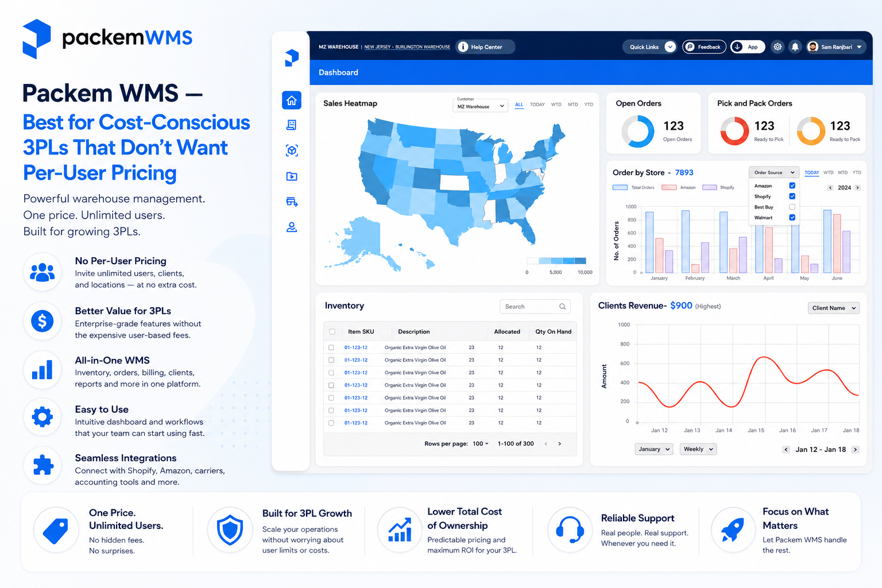
Task: Click the Help Center info icon
Action: (x=463, y=47)
